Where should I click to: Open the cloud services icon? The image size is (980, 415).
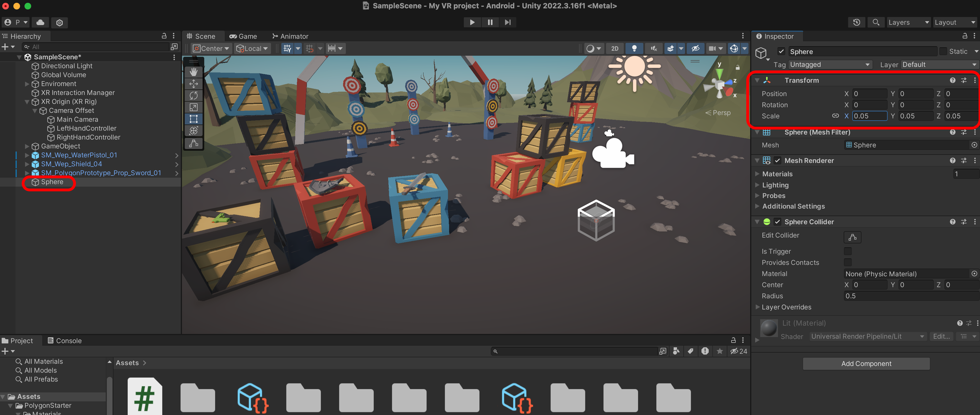[40, 23]
